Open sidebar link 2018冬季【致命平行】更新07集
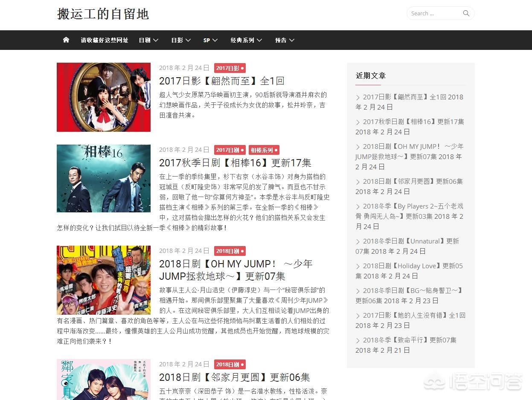The image size is (532, 400). coord(410,340)
